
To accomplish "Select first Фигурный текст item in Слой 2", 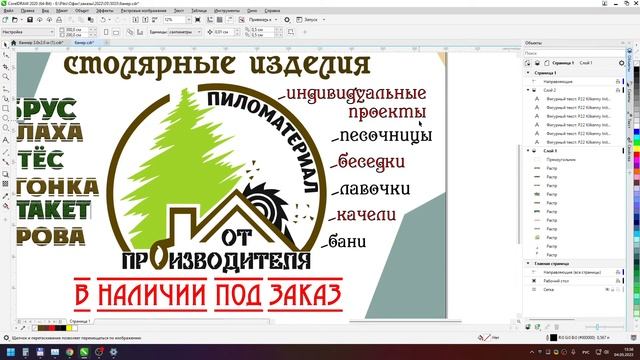I will (x=578, y=99).
